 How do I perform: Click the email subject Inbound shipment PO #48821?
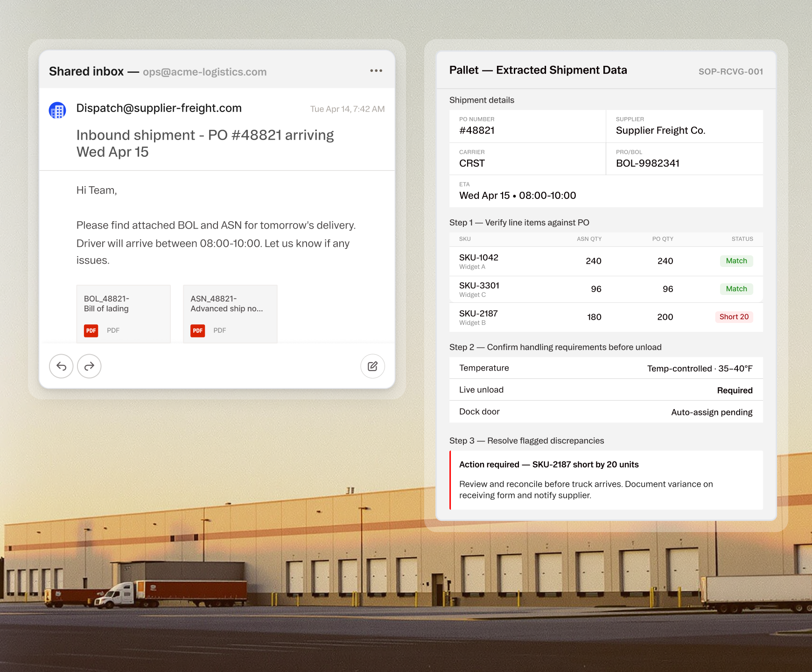205,143
